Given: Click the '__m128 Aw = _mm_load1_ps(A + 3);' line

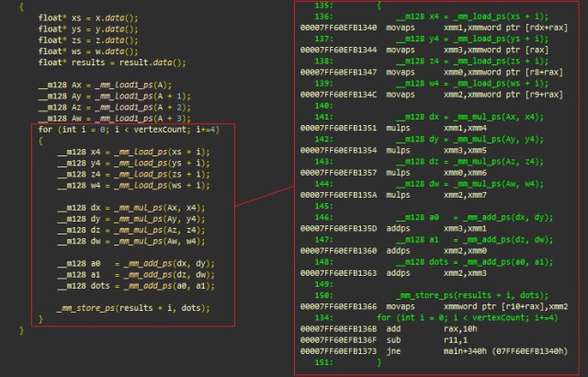Looking at the screenshot, I should [x=114, y=119].
